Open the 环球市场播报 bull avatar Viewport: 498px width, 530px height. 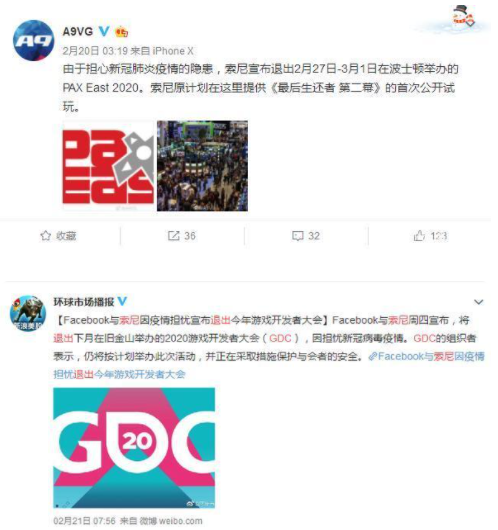point(28,313)
